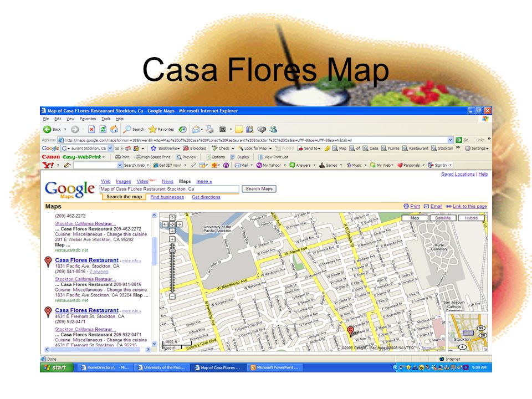Click red marker C on the map
The image size is (532, 399).
pyautogui.click(x=350, y=331)
